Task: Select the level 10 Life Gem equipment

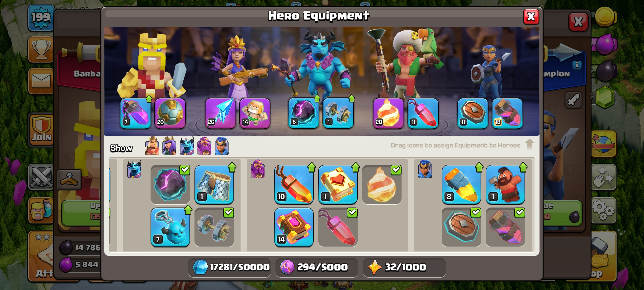Action: [x=294, y=184]
